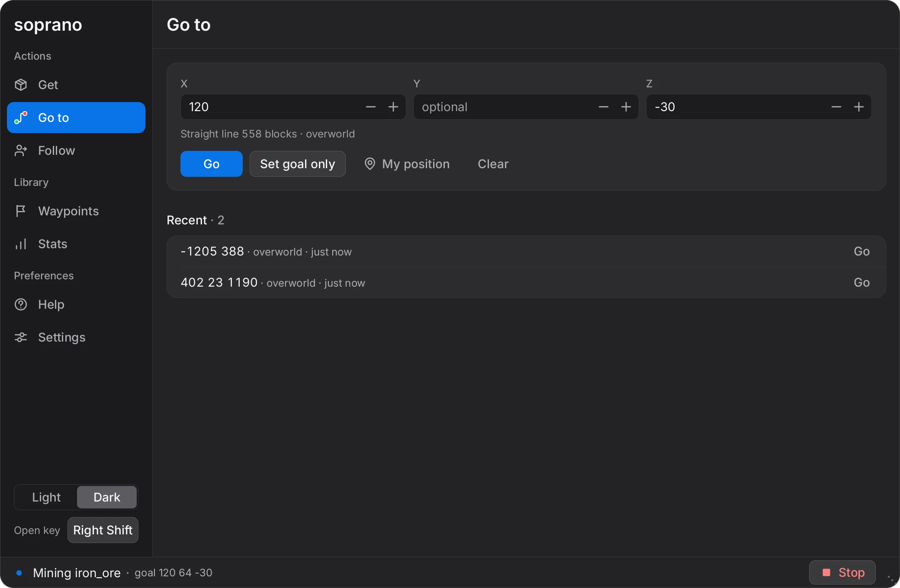Screen dimensions: 900x588
Task: Decrease Z value with minus stepper
Action: point(836,107)
